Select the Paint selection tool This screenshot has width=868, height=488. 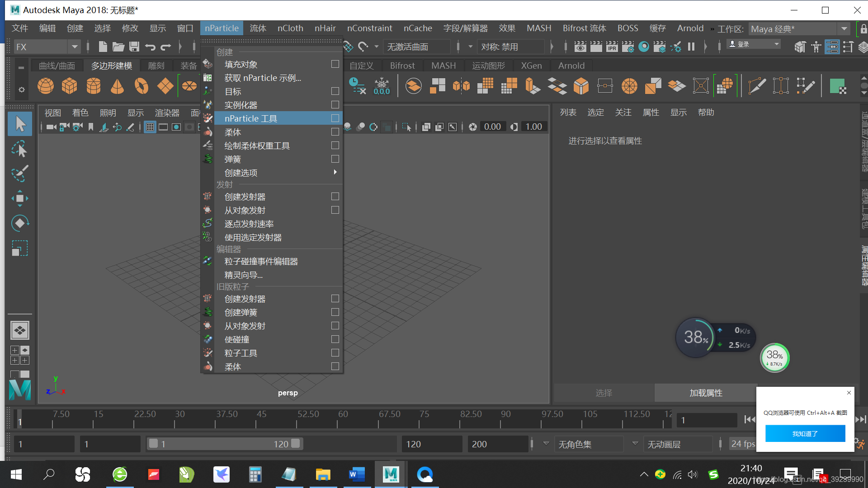point(19,174)
